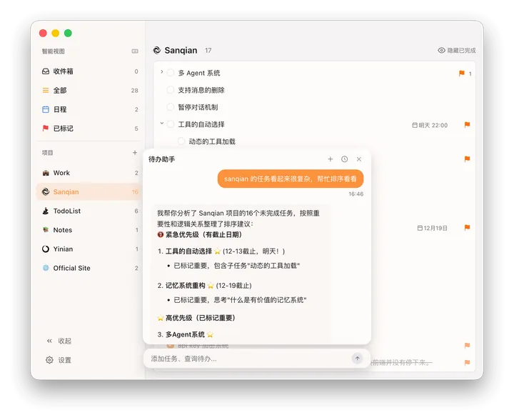Click the flag on the 12月19日 row
This screenshot has width=514, height=420.
467,228
